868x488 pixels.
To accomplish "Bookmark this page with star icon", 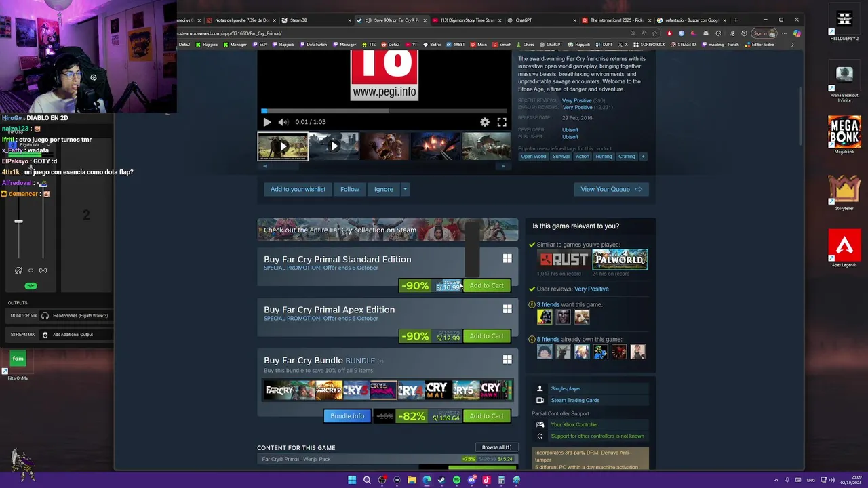I will coord(655,33).
